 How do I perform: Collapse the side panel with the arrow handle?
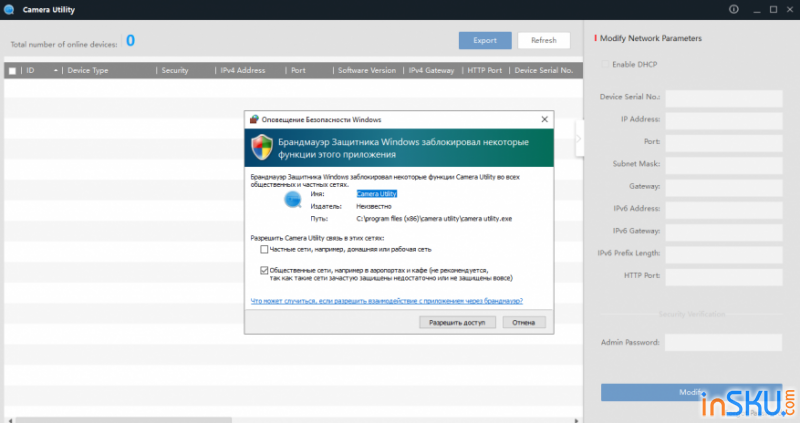[579, 138]
